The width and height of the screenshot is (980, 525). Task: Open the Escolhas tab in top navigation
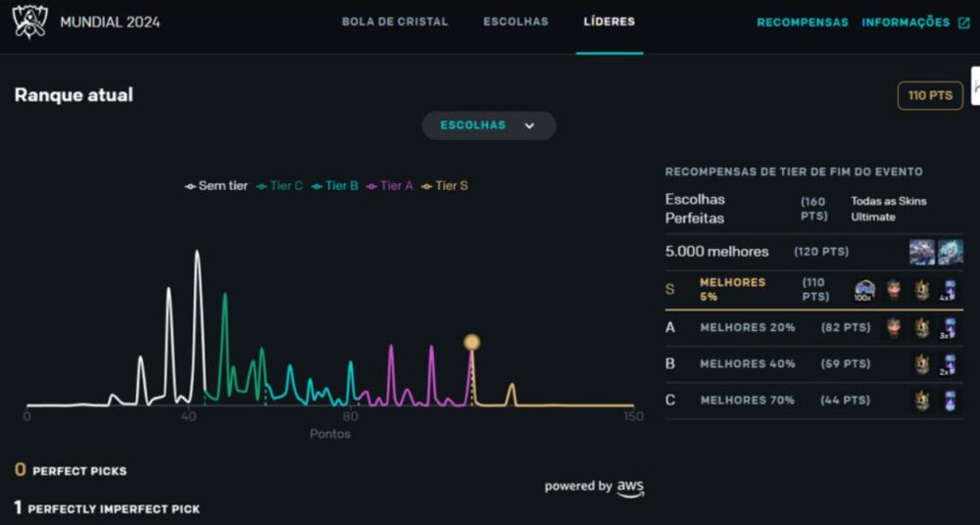pyautogui.click(x=515, y=22)
